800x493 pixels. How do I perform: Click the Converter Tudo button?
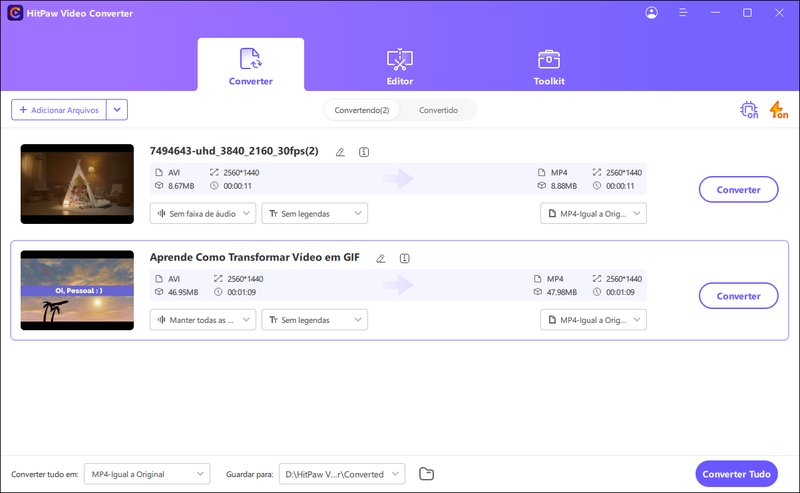click(738, 473)
